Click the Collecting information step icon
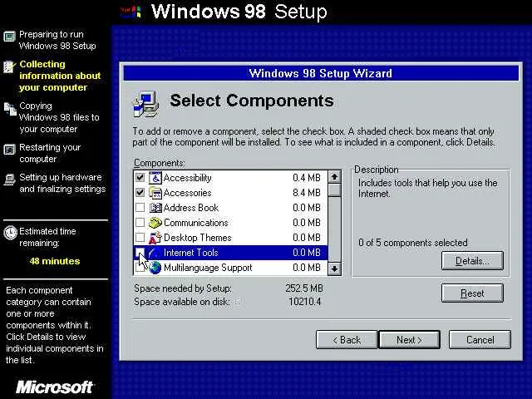This screenshot has width=532, height=399. point(9,66)
